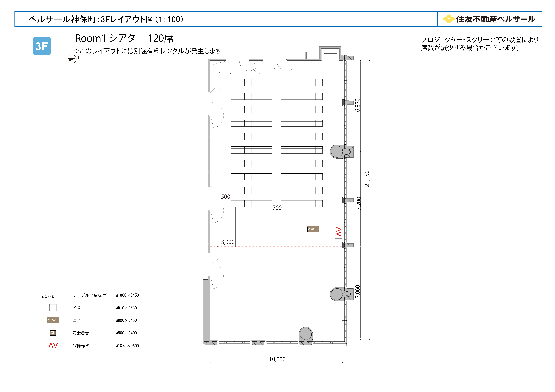Image resolution: width=555 pixels, height=392 pixels.
Task: Click the 司 moderator stand legend symbol
Action: point(53,333)
